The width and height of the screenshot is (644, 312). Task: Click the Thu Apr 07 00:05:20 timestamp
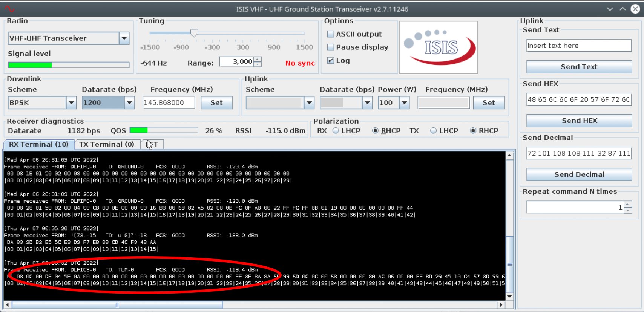[51, 228]
